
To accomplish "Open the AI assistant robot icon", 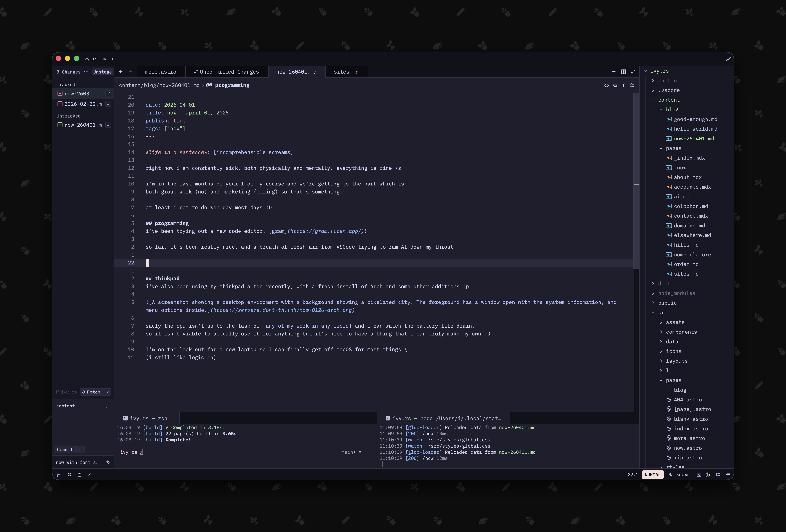I will pos(80,475).
